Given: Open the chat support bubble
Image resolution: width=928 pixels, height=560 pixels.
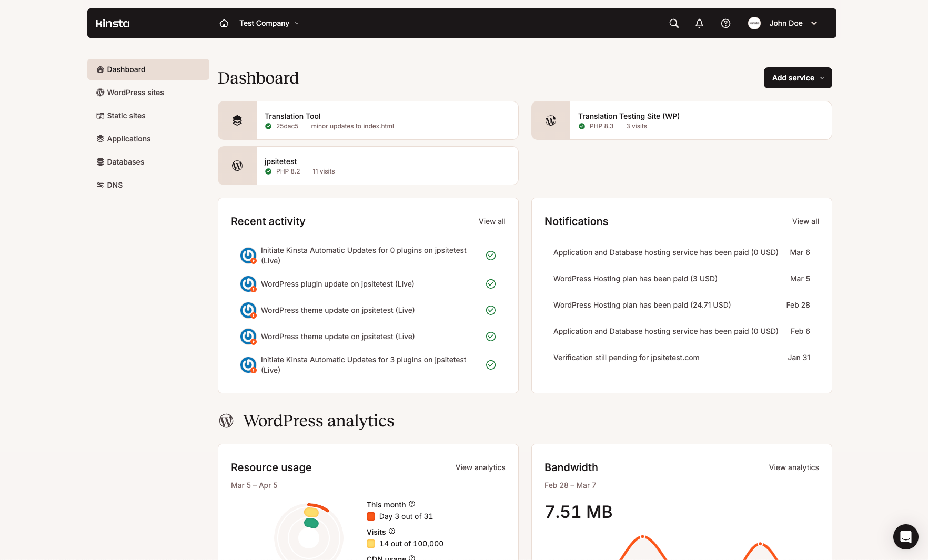Looking at the screenshot, I should click(x=906, y=537).
